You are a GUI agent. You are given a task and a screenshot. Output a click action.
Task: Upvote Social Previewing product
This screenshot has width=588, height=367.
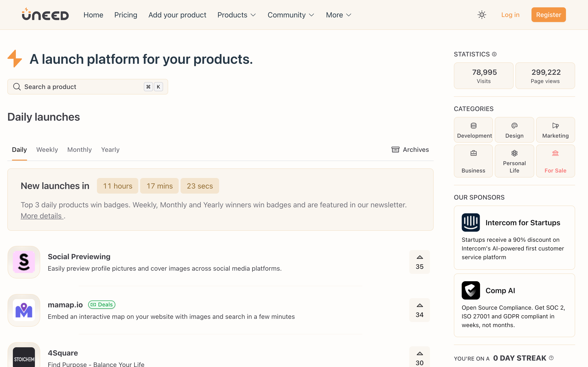pos(419,262)
